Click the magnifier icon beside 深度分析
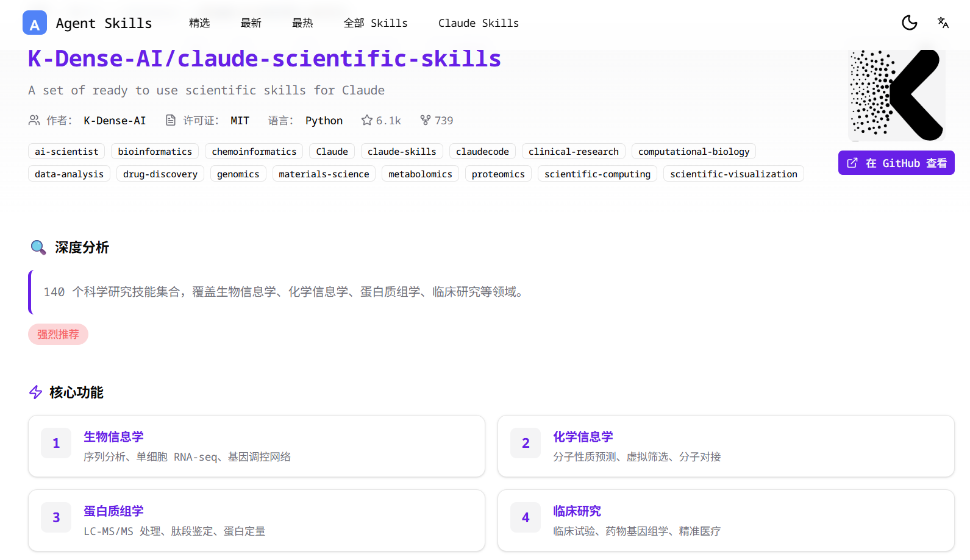 (x=38, y=247)
